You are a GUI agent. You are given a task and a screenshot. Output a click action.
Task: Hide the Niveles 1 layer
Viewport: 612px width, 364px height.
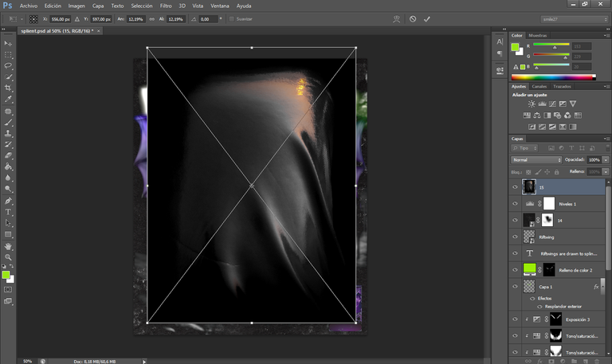coord(515,204)
